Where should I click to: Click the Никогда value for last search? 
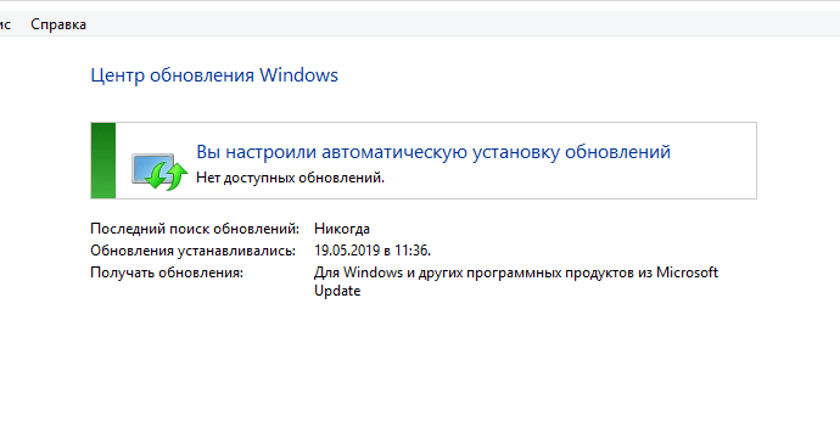342,229
